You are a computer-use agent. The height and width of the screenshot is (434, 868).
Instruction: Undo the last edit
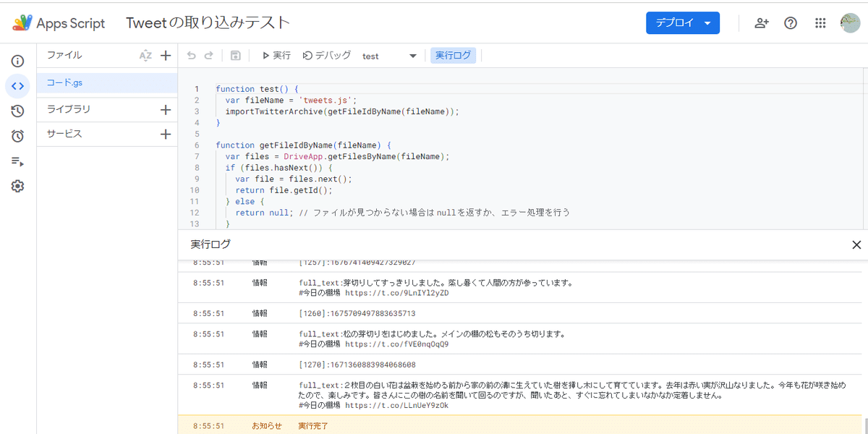click(x=192, y=56)
